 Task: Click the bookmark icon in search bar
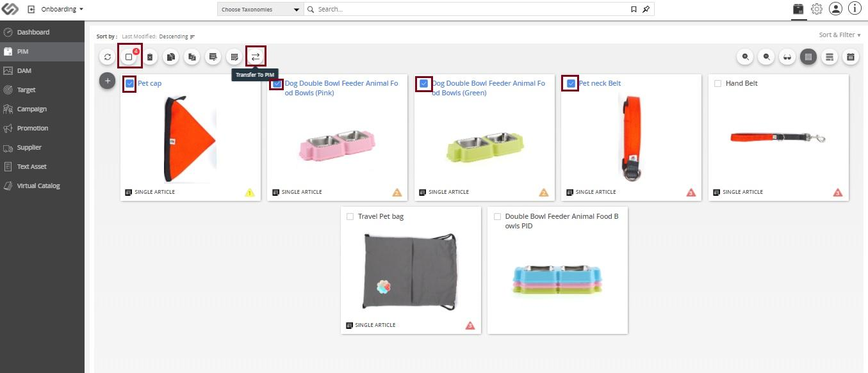634,10
